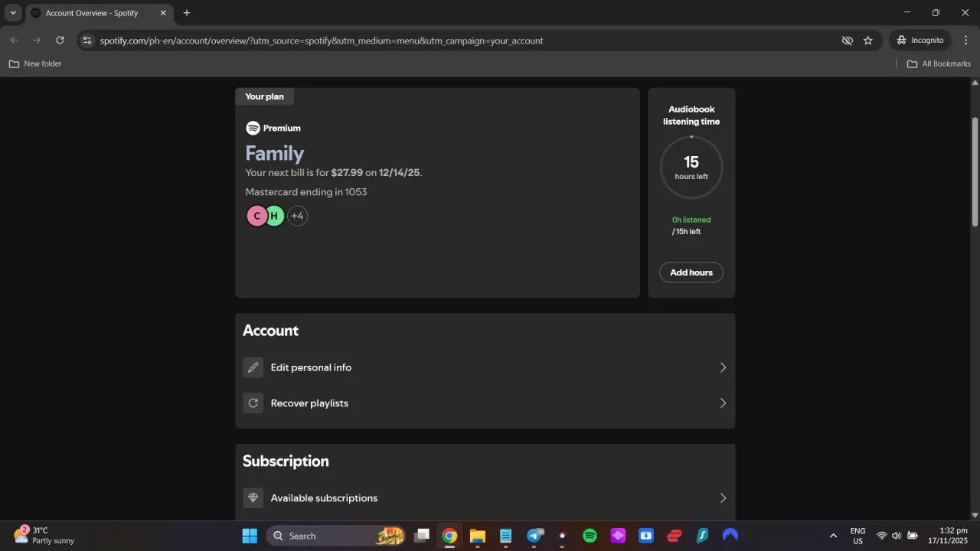Open the tab search dropdown arrow
This screenshot has height=551, width=980.
pos(13,13)
